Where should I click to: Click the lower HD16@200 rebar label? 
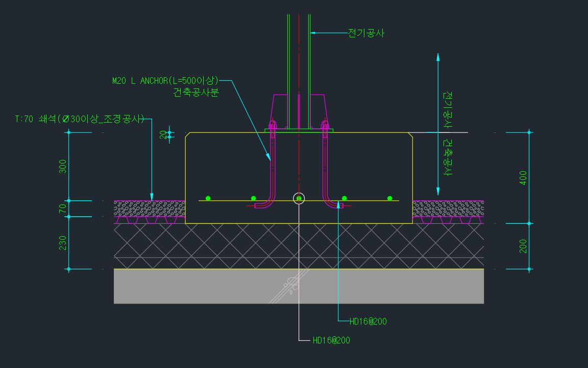point(331,340)
